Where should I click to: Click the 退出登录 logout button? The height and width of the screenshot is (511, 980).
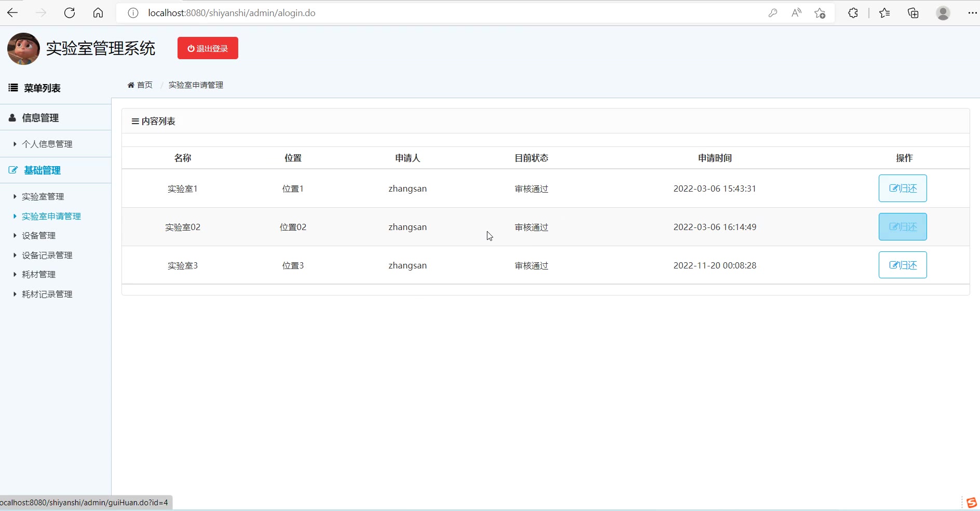point(208,48)
